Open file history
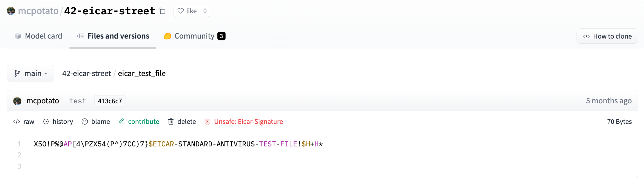The width and height of the screenshot is (644, 183). click(x=58, y=122)
